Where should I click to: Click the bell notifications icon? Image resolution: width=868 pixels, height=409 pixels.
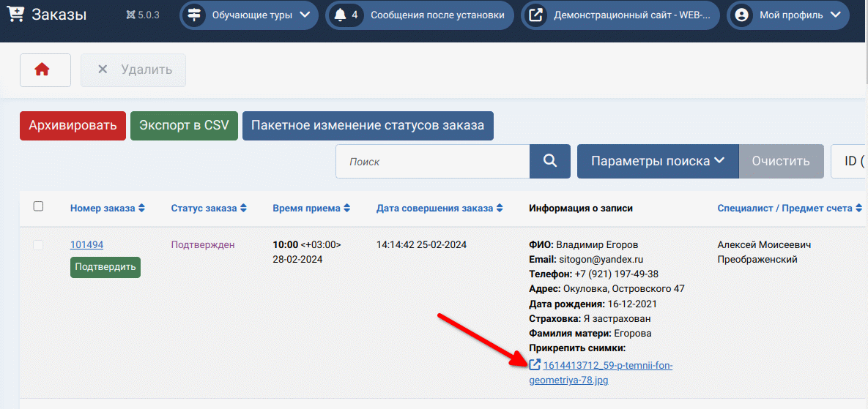[339, 15]
